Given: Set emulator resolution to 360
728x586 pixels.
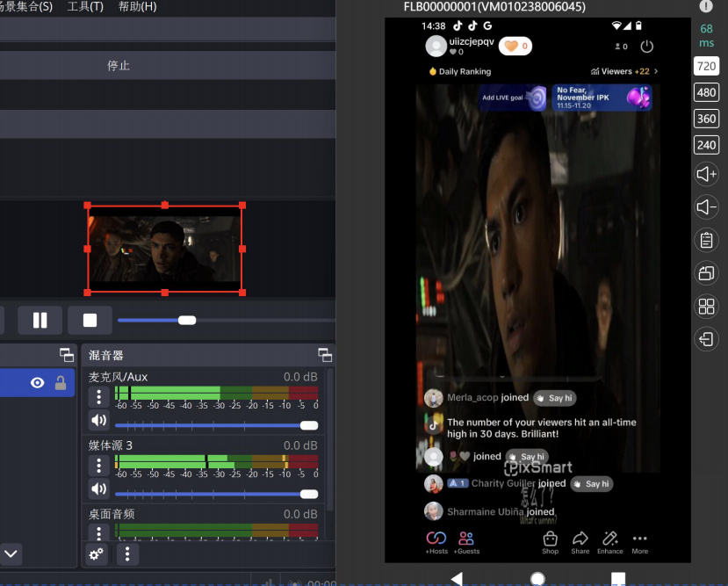Looking at the screenshot, I should (706, 119).
